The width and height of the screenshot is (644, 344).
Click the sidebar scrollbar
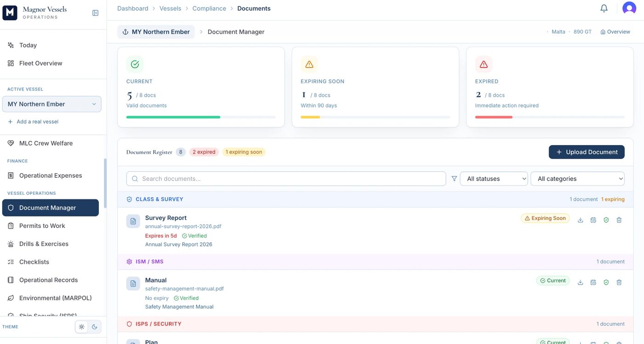(x=105, y=183)
